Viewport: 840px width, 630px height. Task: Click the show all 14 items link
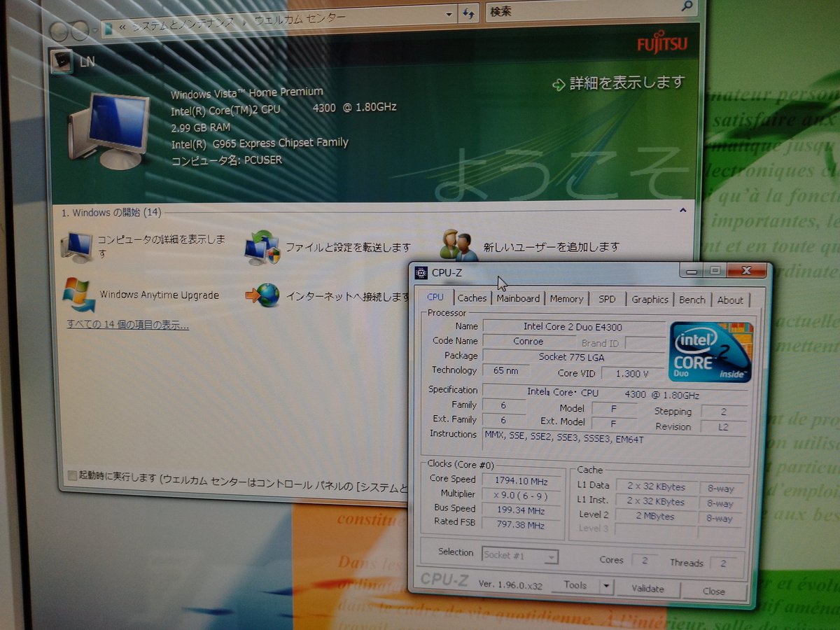(x=127, y=325)
